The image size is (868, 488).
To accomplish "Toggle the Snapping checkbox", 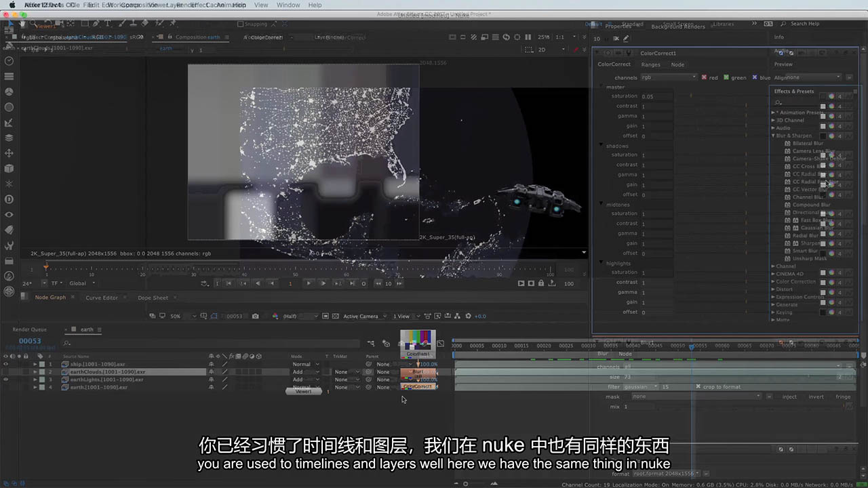I will point(240,24).
